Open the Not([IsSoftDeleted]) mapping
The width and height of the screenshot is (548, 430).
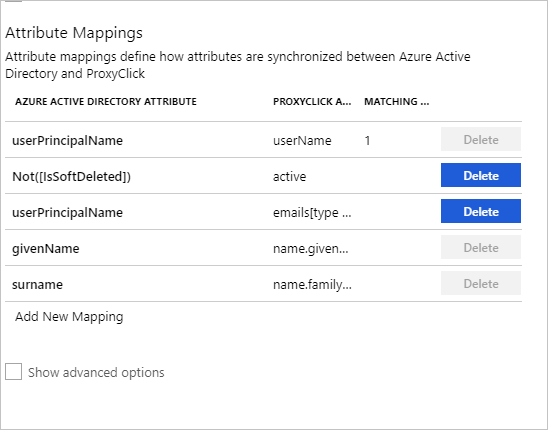pyautogui.click(x=71, y=177)
